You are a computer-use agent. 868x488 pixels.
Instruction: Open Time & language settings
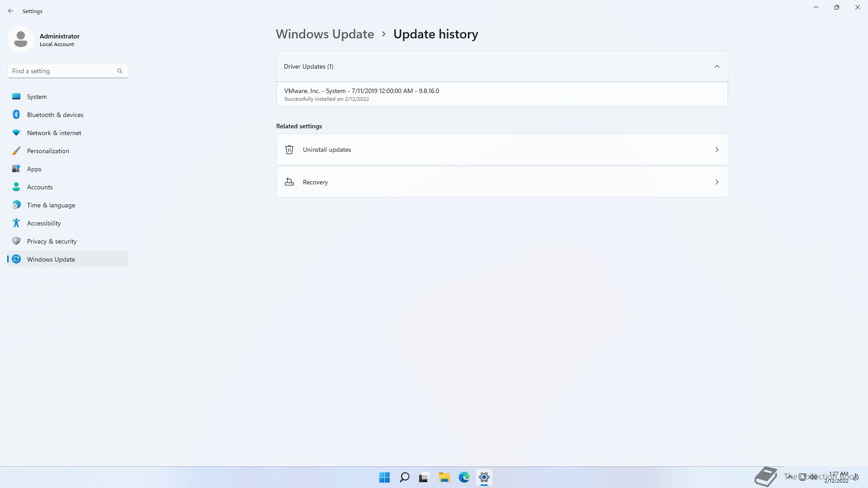[x=68, y=205]
